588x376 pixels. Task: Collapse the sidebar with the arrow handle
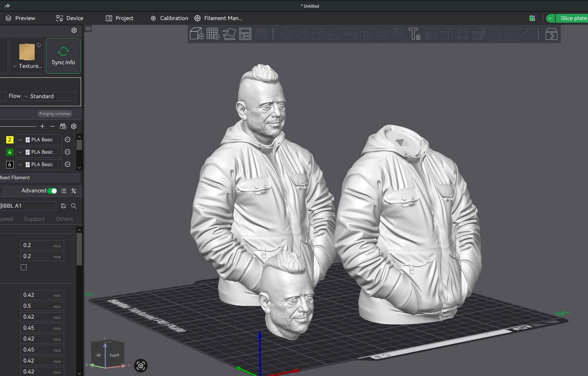[x=88, y=28]
